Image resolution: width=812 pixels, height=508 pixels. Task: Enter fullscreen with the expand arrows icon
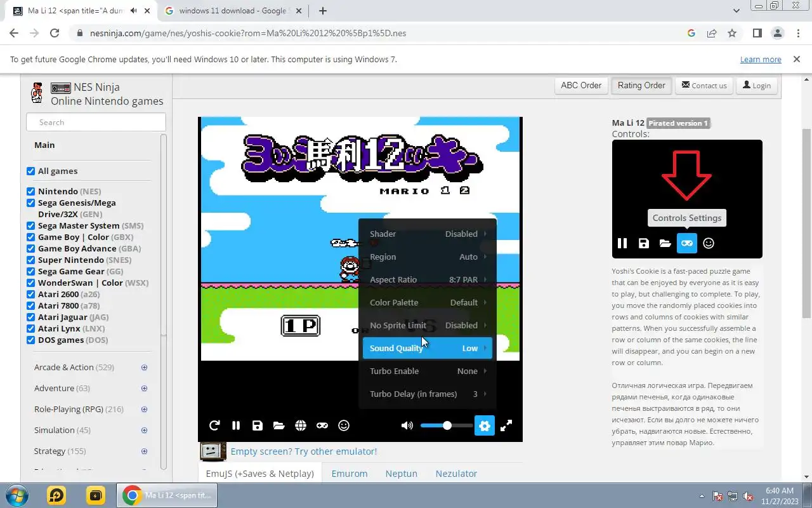pos(506,425)
